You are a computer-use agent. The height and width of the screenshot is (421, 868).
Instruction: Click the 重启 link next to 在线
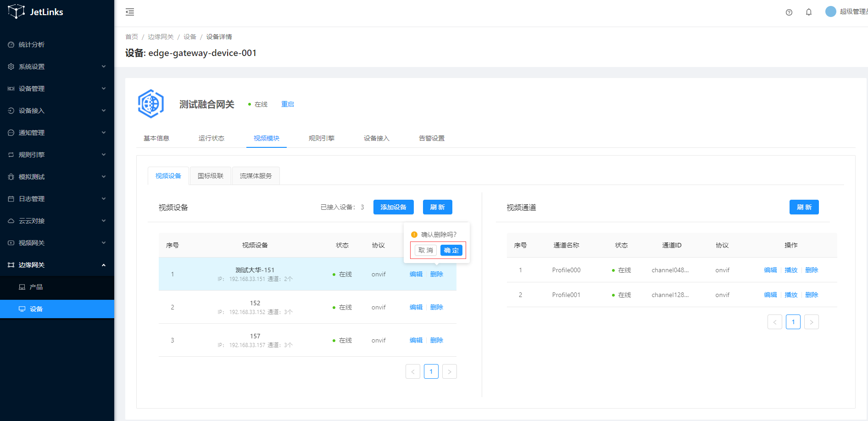click(287, 104)
